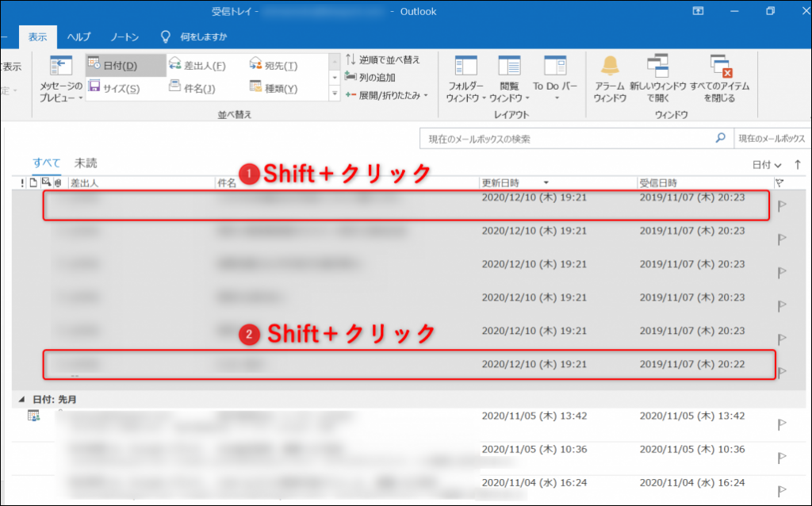
Task: Open the Reminders Window (アラームウィンドウ)
Action: (x=610, y=79)
